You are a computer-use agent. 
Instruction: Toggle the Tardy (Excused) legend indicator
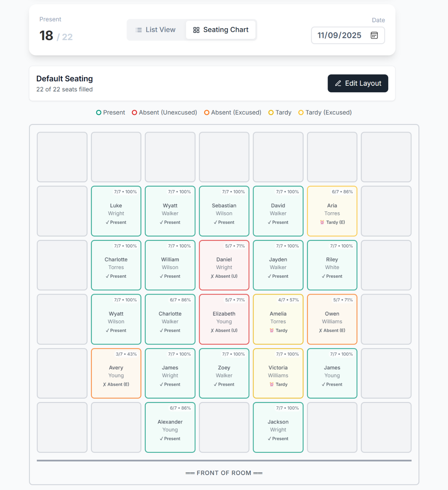pyautogui.click(x=301, y=112)
